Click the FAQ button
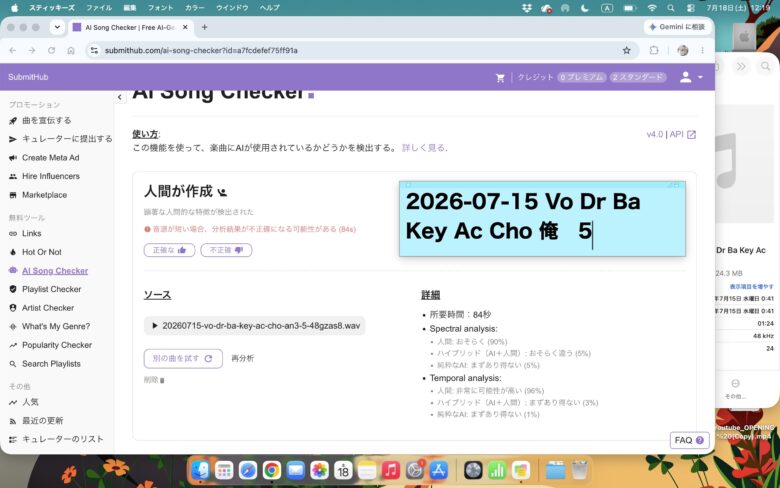 [x=689, y=440]
